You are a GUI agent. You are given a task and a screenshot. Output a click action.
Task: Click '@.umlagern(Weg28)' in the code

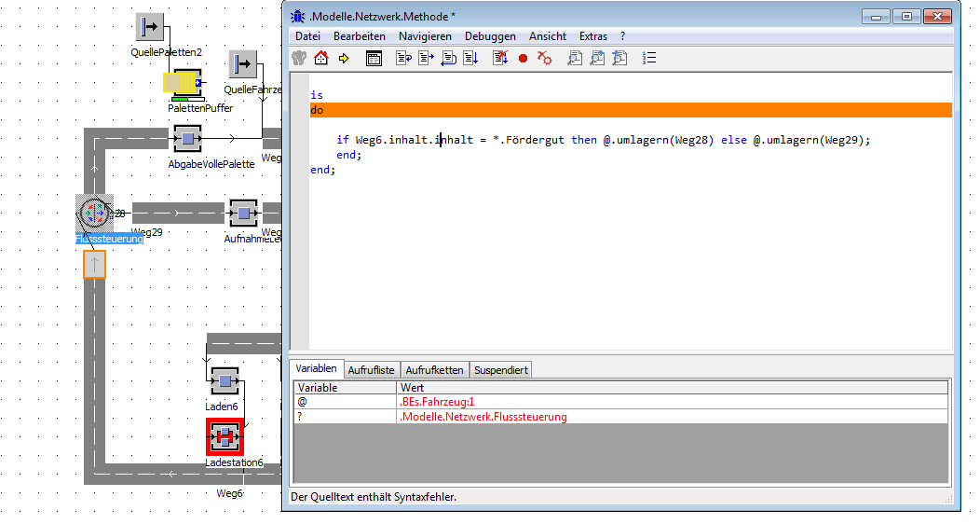(x=658, y=140)
